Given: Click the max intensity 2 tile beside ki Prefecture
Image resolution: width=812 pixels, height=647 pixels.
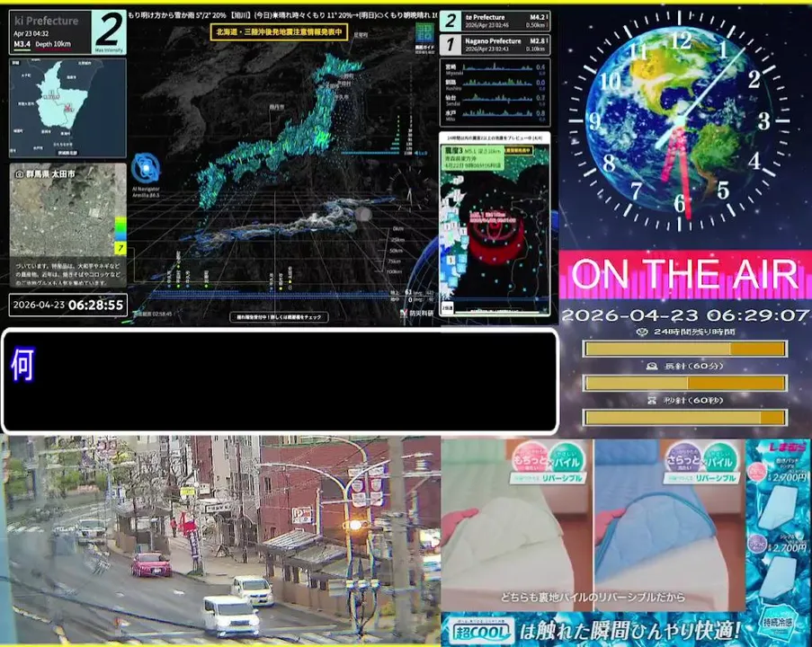Looking at the screenshot, I should (109, 32).
